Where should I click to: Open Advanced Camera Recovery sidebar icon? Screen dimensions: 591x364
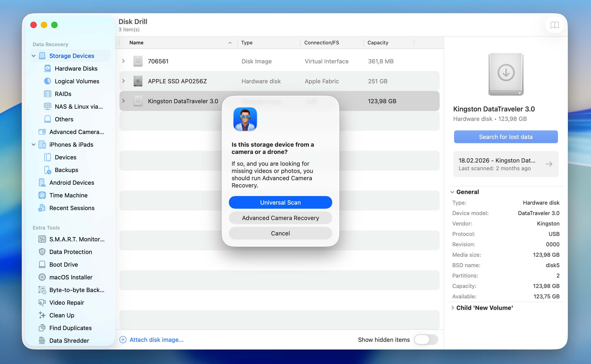[42, 132]
